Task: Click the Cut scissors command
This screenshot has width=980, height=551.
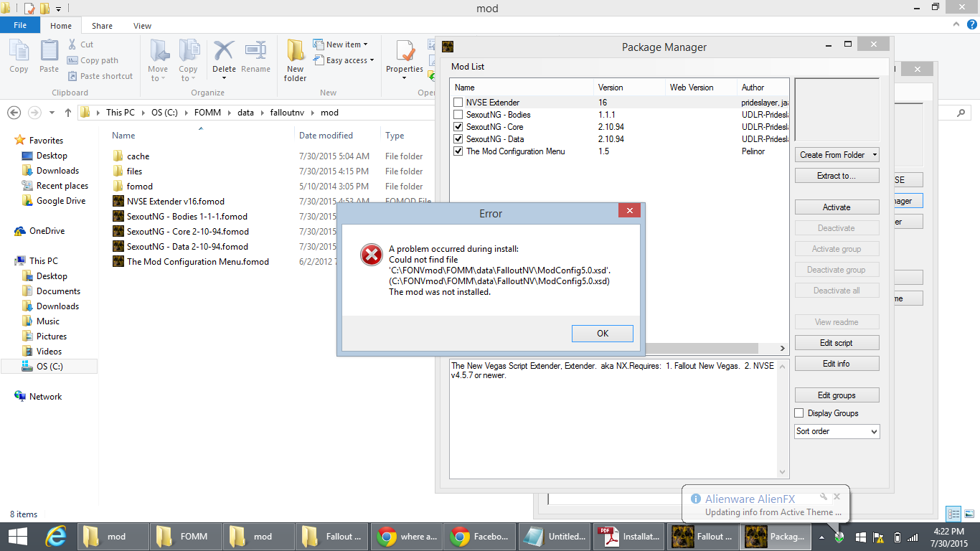Action: click(80, 44)
